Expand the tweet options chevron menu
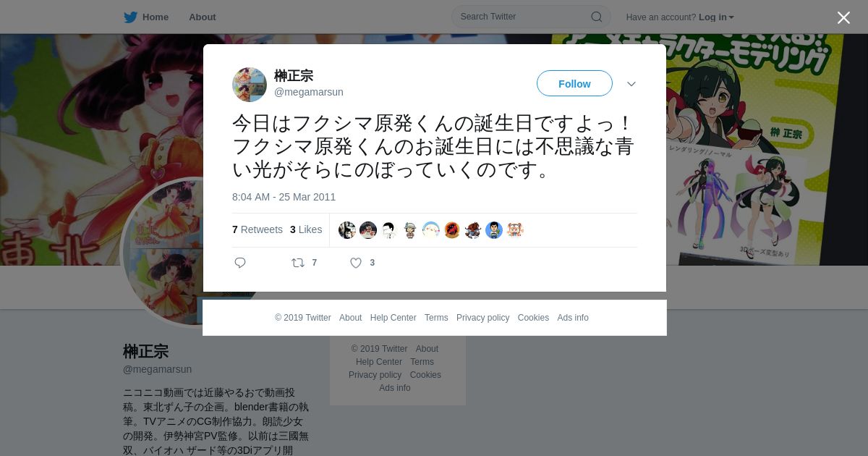868x456 pixels. (x=631, y=84)
